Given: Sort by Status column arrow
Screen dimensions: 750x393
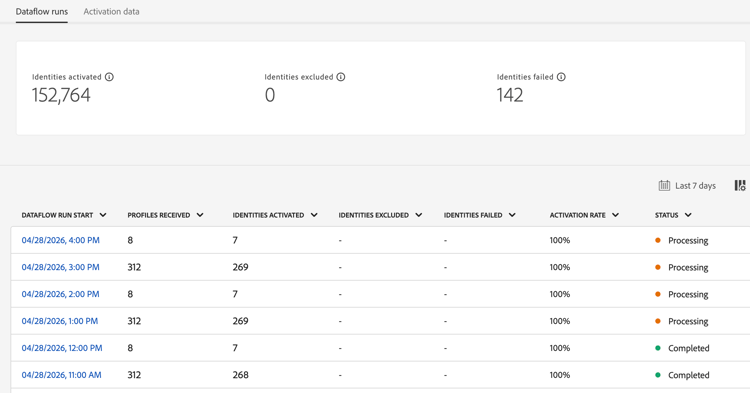Looking at the screenshot, I should [x=688, y=215].
